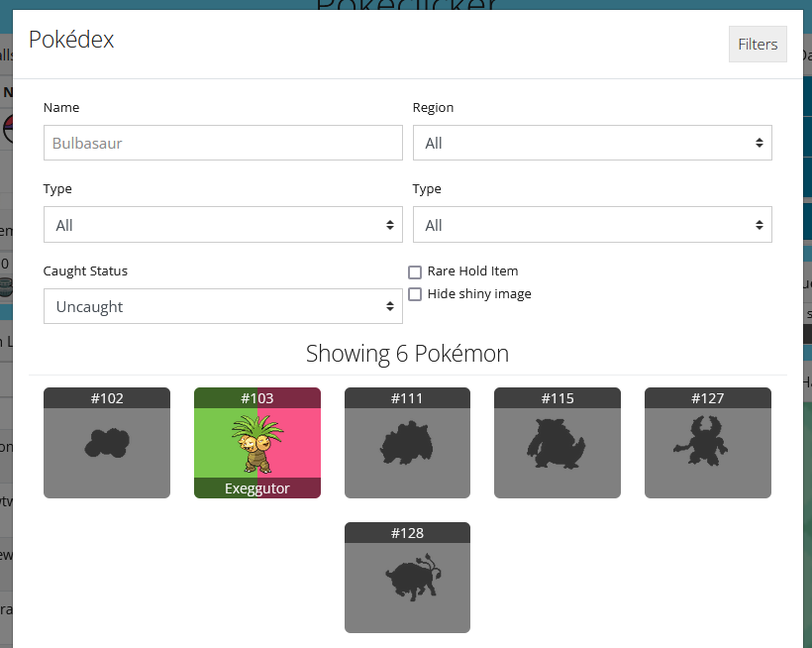Screen dimensions: 812x648
Task: Select the #128 silhouette card
Action: click(408, 578)
